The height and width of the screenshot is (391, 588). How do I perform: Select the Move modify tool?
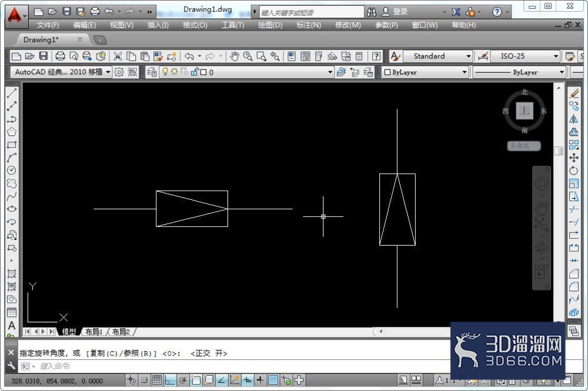(x=574, y=158)
